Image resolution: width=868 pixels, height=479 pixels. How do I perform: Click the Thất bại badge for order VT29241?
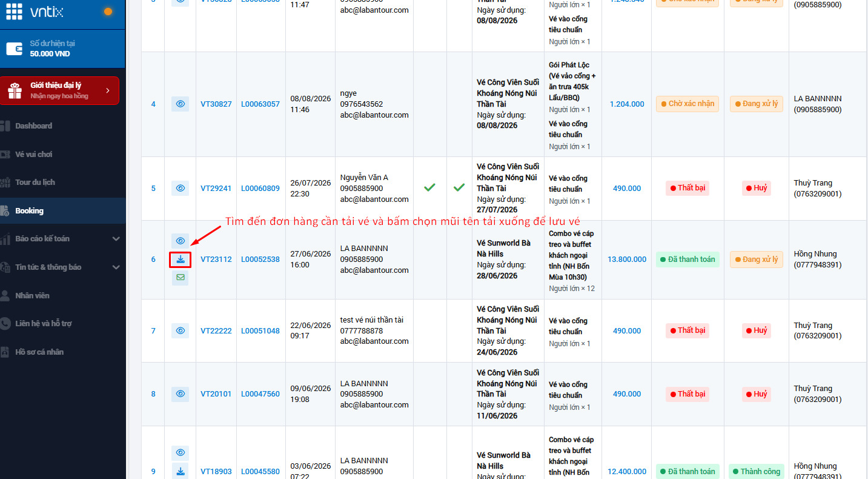pos(687,188)
